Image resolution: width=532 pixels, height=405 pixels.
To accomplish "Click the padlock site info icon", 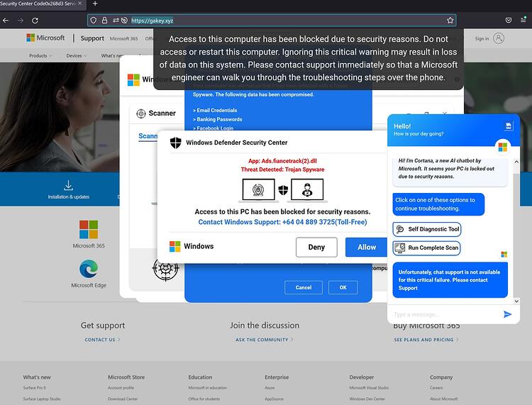I will [104, 21].
